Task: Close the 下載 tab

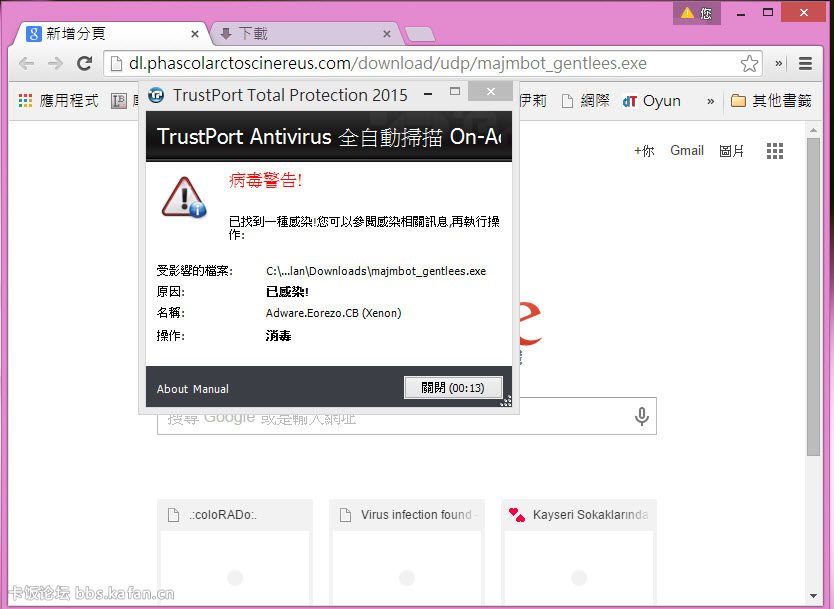Action: pyautogui.click(x=387, y=34)
